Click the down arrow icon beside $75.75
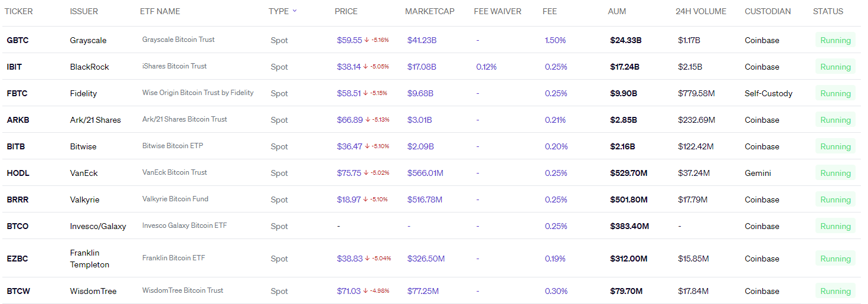The image size is (868, 304). [x=367, y=173]
